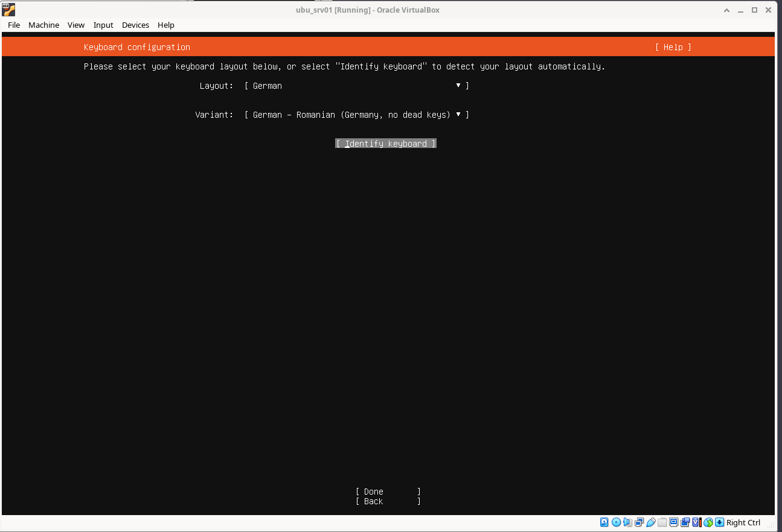
Task: Open the Layout dropdown showing German
Action: [x=356, y=86]
